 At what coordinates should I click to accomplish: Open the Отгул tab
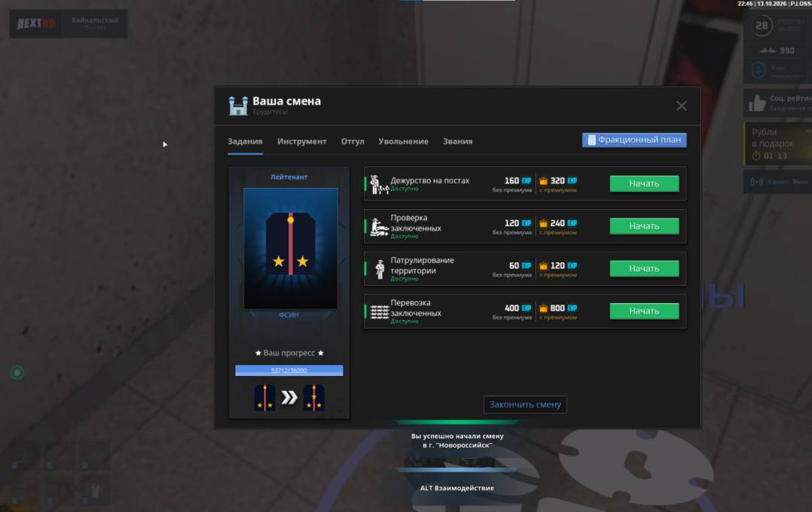tap(353, 141)
